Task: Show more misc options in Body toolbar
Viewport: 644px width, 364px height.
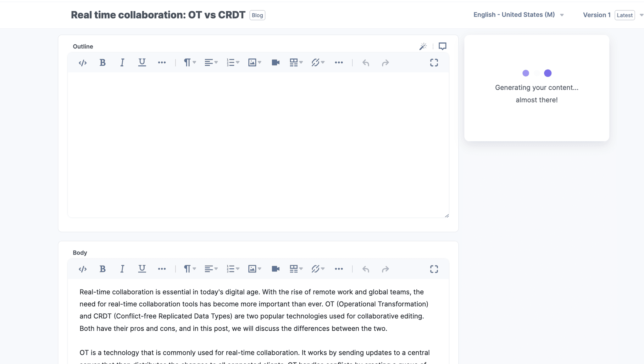Action: 339,269
